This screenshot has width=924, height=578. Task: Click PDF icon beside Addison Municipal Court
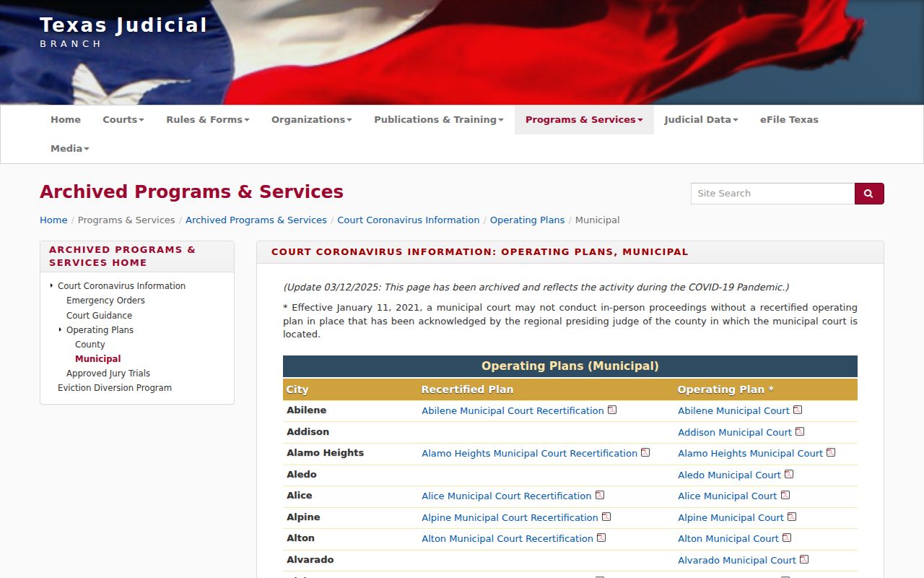pyautogui.click(x=800, y=431)
